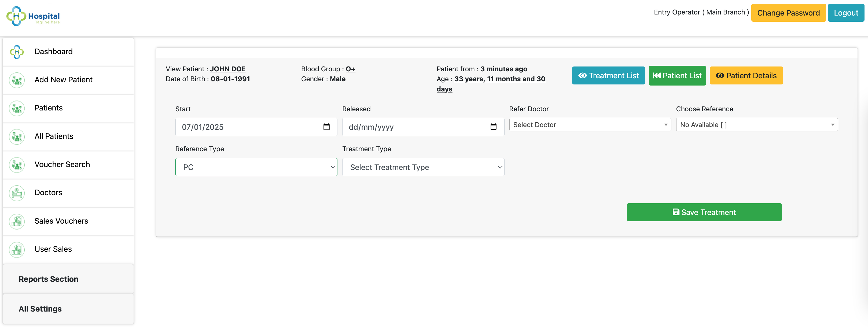Click the Sales Vouchers sidebar icon
868x333 pixels.
(x=17, y=221)
